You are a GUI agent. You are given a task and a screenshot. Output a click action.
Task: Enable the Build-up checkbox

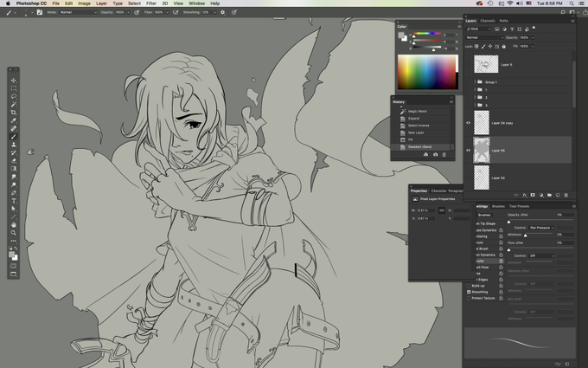coord(469,286)
